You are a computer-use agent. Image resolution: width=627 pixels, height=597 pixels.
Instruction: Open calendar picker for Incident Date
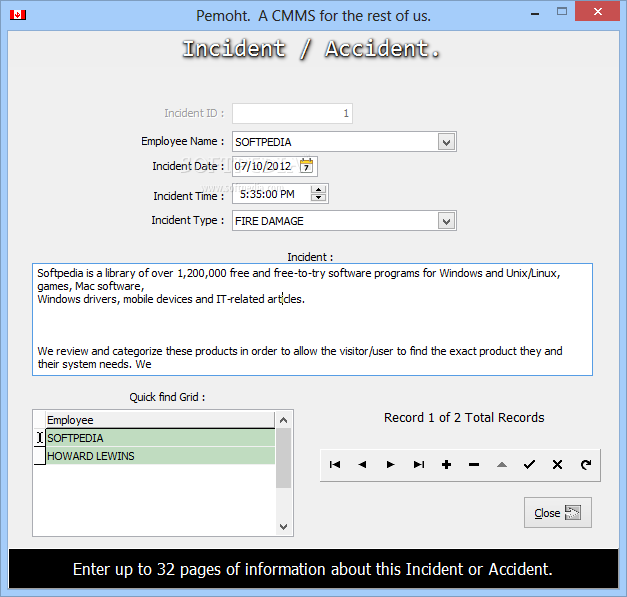click(306, 166)
